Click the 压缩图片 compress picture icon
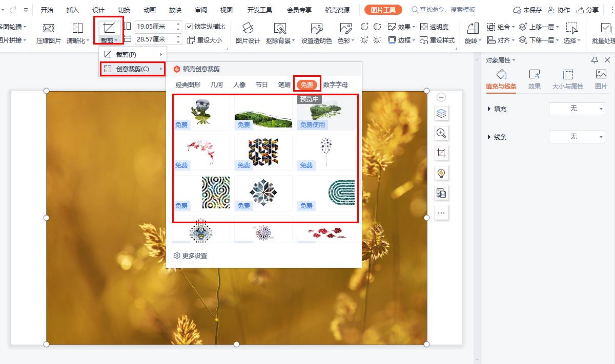This screenshot has width=615, height=364. [x=48, y=29]
